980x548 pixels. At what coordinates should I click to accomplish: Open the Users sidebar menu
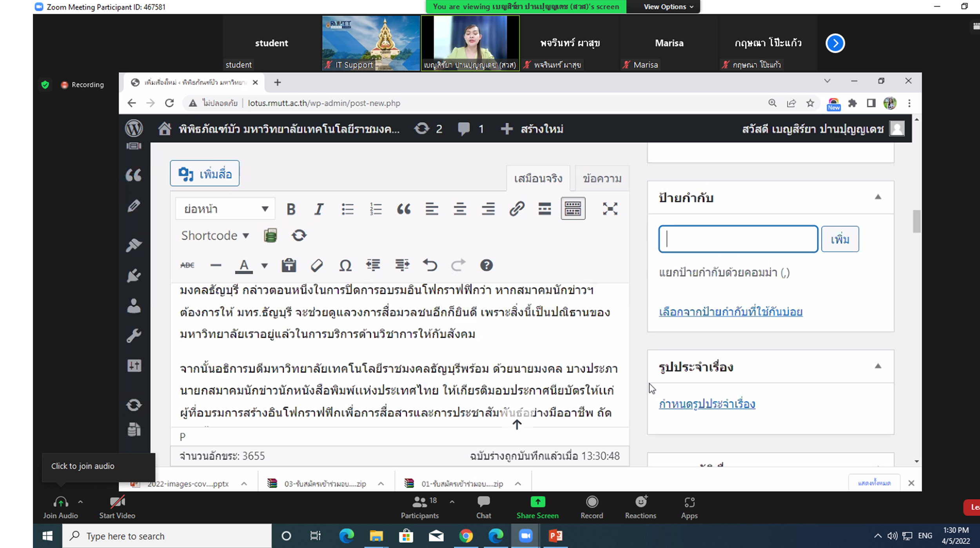pos(134,306)
